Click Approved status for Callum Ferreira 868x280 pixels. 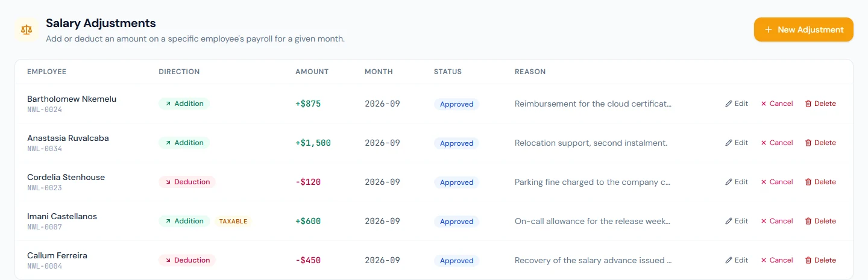[x=456, y=261]
